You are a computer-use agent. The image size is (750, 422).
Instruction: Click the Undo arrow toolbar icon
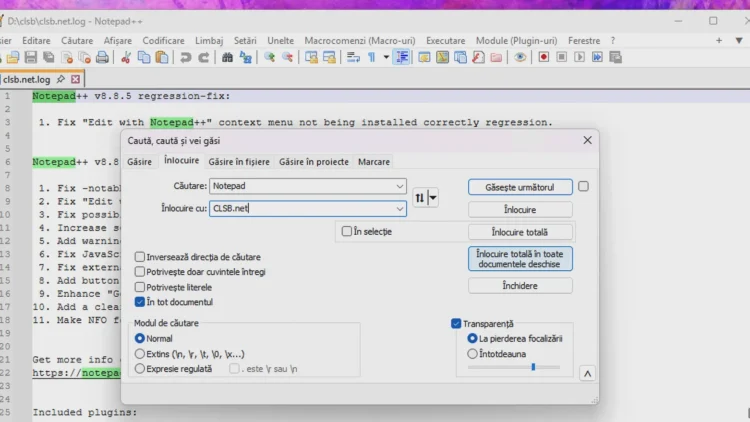pyautogui.click(x=186, y=58)
